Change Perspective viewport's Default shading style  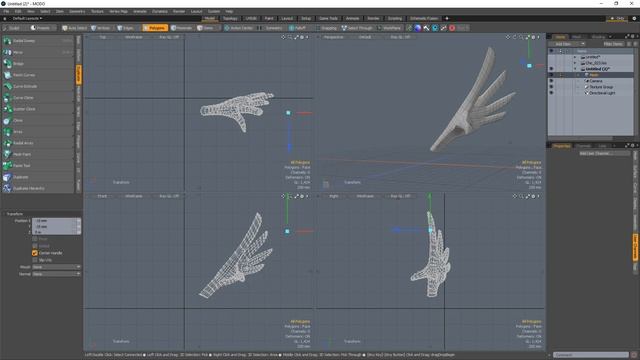point(364,37)
